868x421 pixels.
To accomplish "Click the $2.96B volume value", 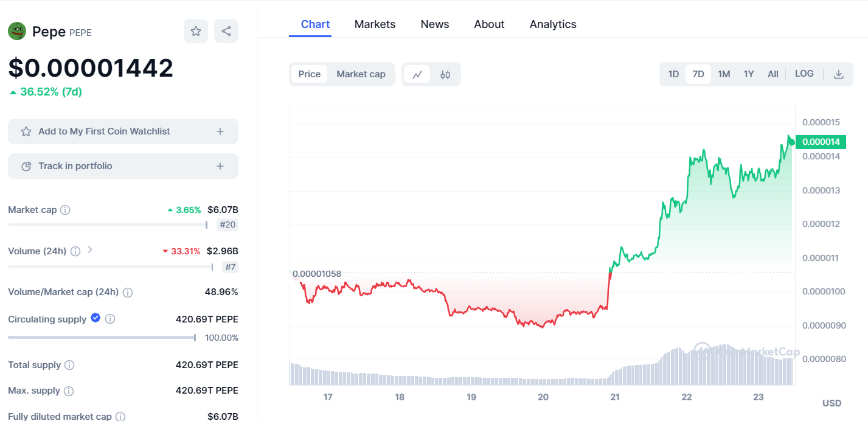I will (x=223, y=251).
